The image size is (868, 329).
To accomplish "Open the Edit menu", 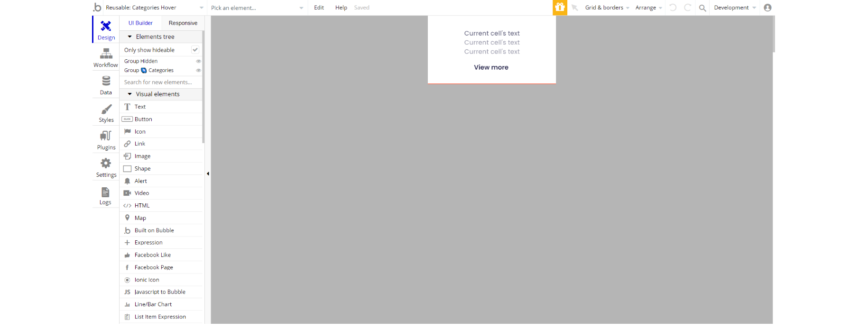I will click(x=319, y=8).
